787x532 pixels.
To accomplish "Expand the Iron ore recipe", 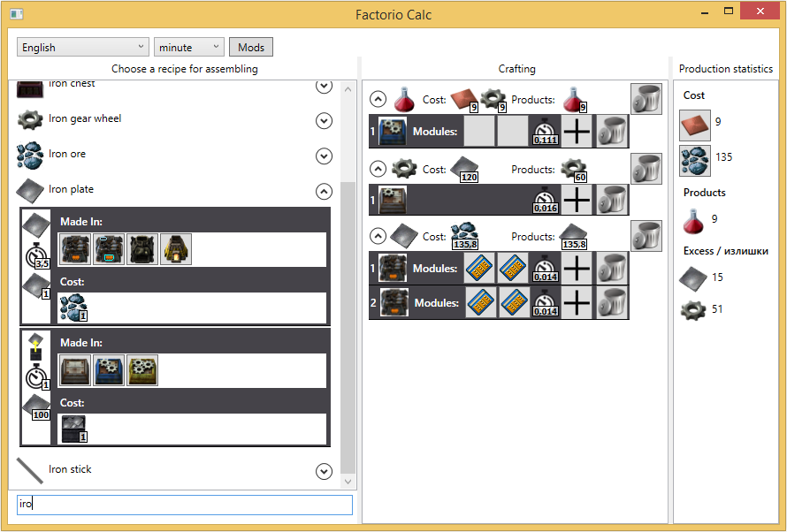I will pos(324,156).
